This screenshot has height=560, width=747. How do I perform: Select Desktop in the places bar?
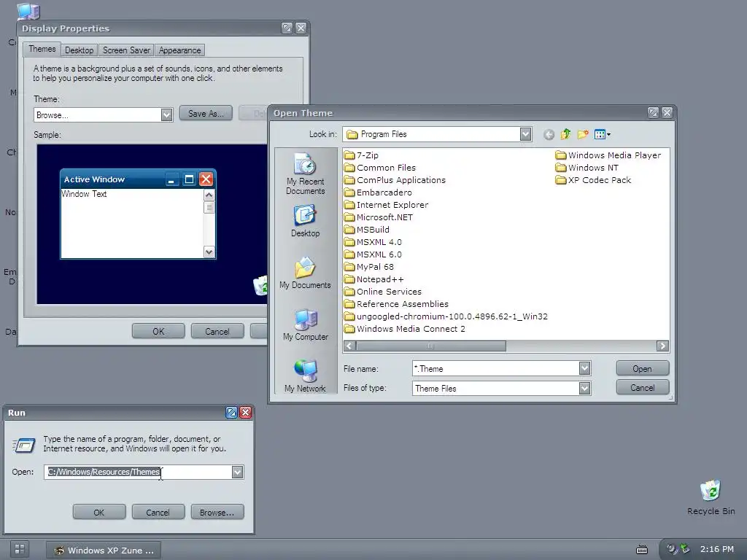[306, 221]
